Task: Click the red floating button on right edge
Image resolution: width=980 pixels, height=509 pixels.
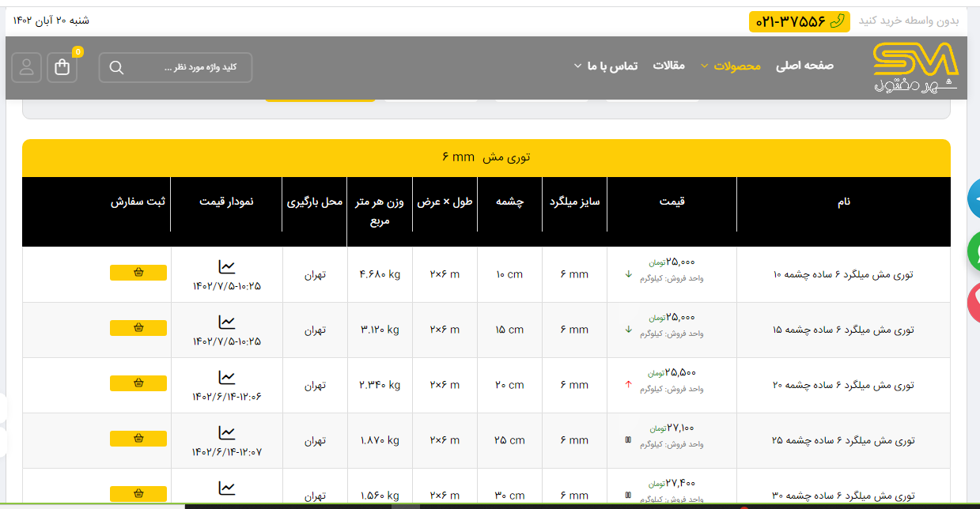Action: point(974,303)
